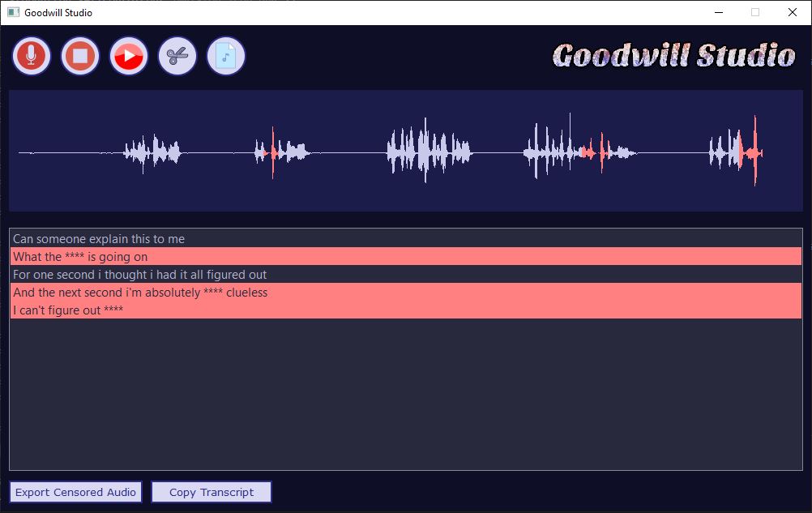This screenshot has height=513, width=812.
Task: Select flagged line "And the next second i'm absolutely"
Action: pyautogui.click(x=406, y=292)
